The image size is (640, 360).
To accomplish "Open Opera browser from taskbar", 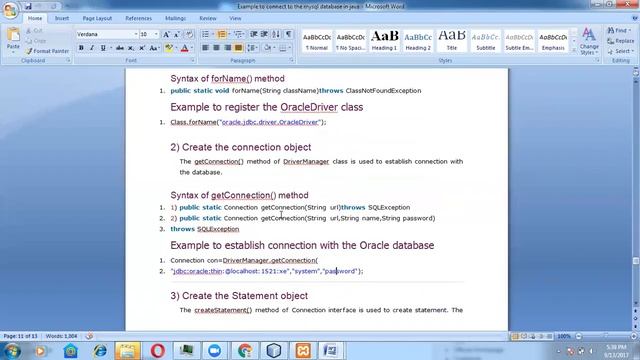I will 158,351.
